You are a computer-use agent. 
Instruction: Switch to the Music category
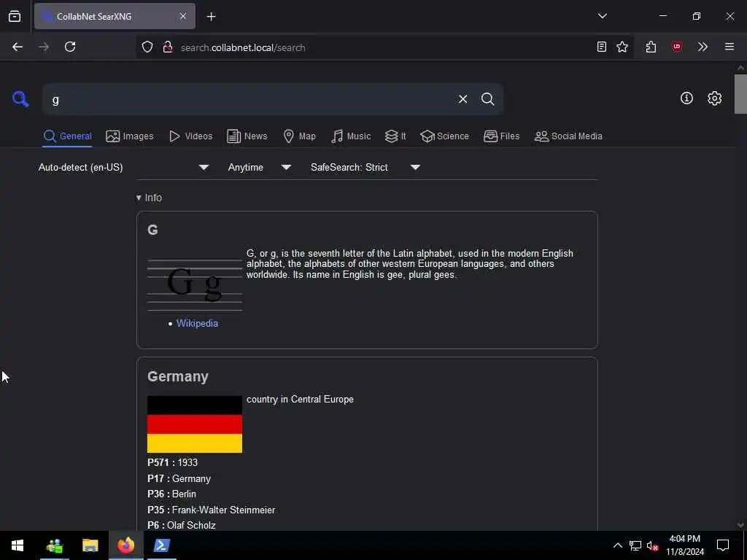point(351,136)
